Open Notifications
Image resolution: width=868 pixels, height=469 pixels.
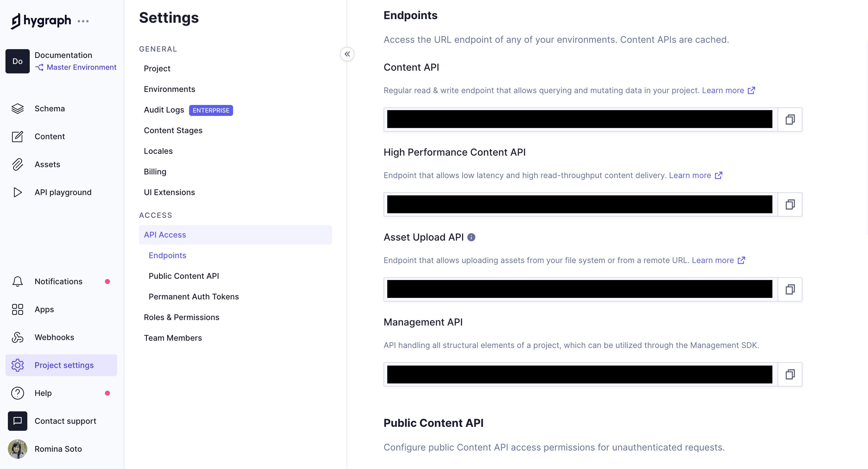[58, 281]
